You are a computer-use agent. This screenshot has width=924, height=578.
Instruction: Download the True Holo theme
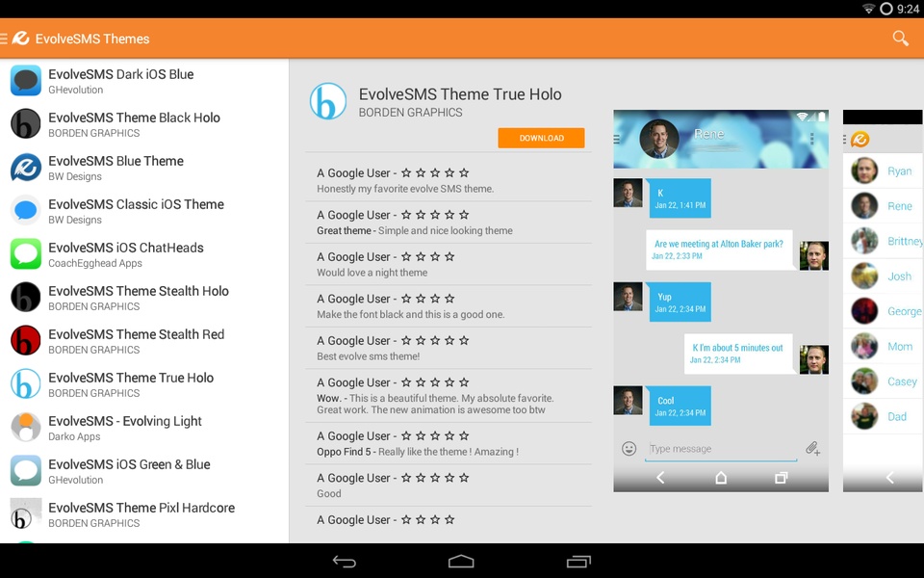[x=541, y=138]
